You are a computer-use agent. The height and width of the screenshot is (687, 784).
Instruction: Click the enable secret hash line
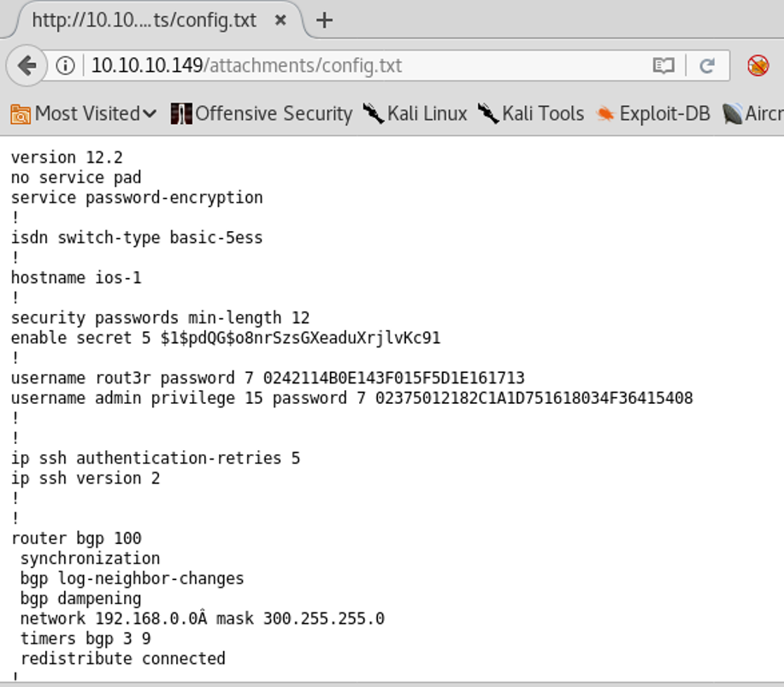pyautogui.click(x=226, y=338)
